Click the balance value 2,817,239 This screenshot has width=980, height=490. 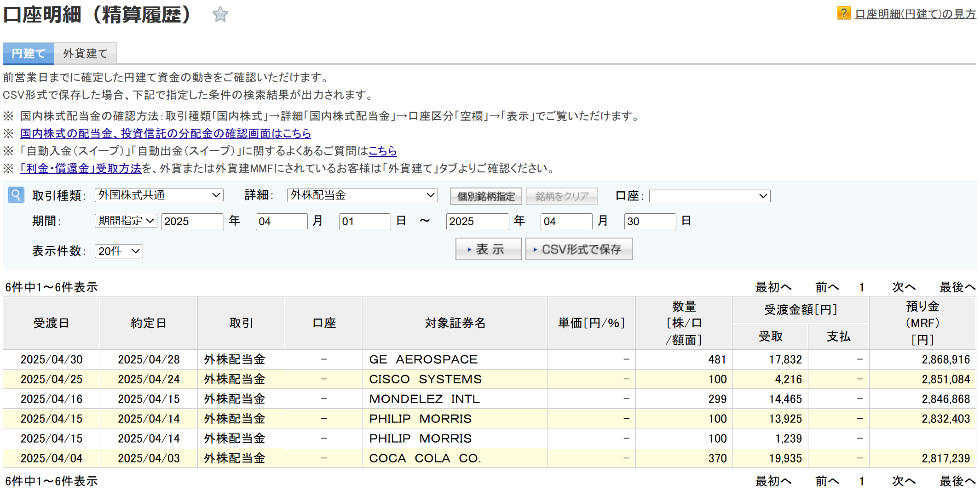click(945, 458)
